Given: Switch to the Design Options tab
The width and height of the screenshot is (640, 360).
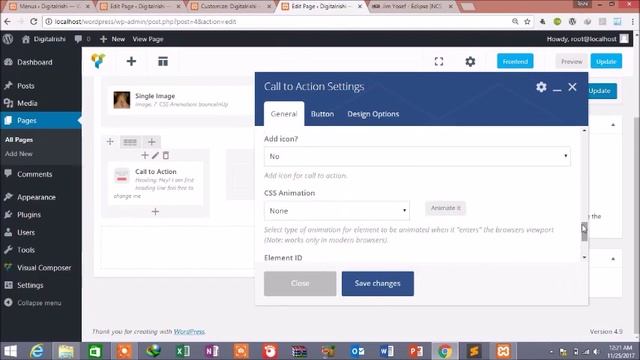Looking at the screenshot, I should (x=373, y=114).
